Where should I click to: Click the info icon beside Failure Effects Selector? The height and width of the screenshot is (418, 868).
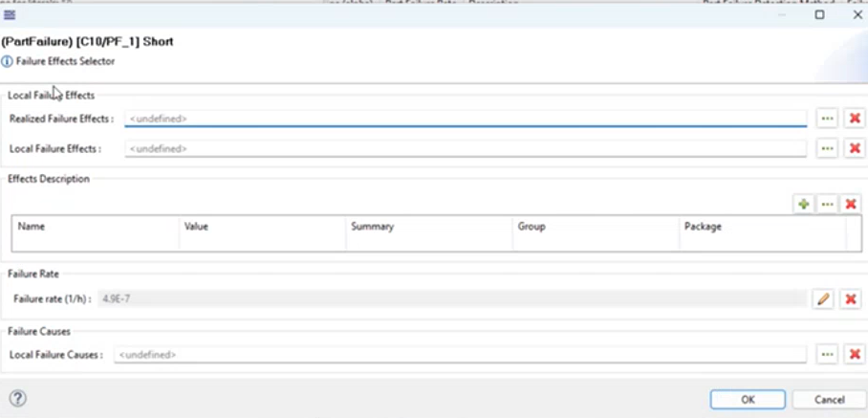pos(7,61)
